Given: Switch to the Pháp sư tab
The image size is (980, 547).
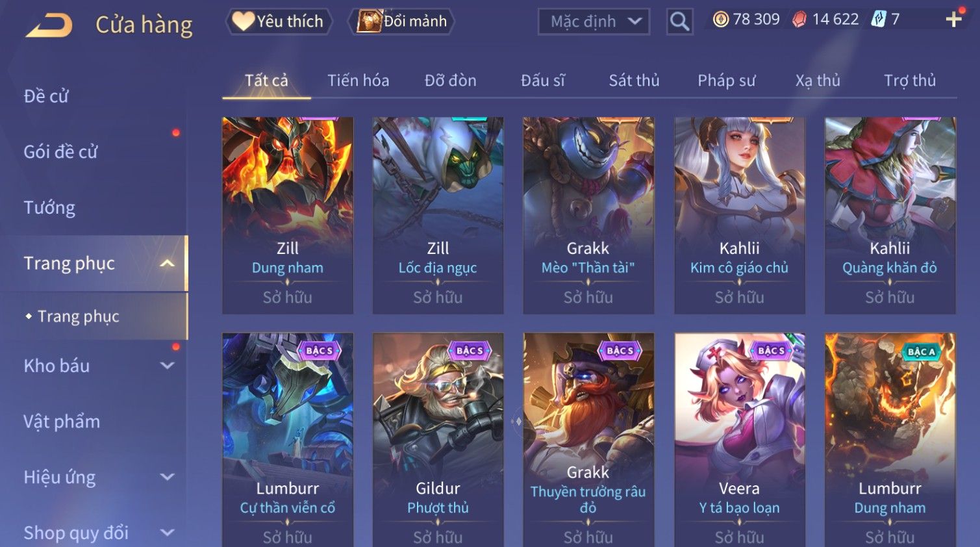Looking at the screenshot, I should coord(726,80).
